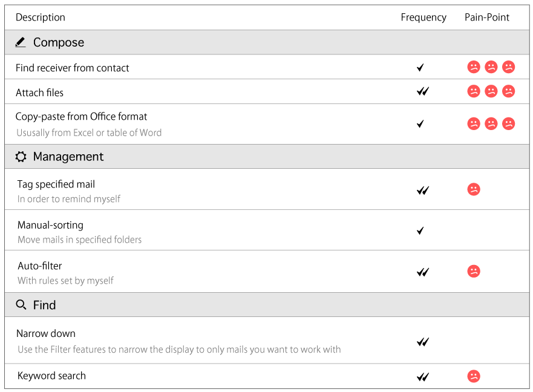Click the last sad face in Find receiver row
The image size is (533, 392).
tap(508, 67)
